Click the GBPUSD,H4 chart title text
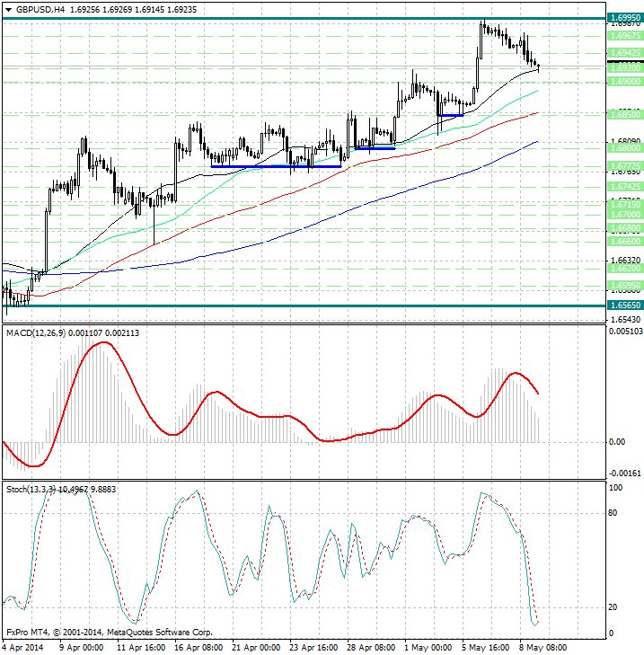 (x=40, y=9)
